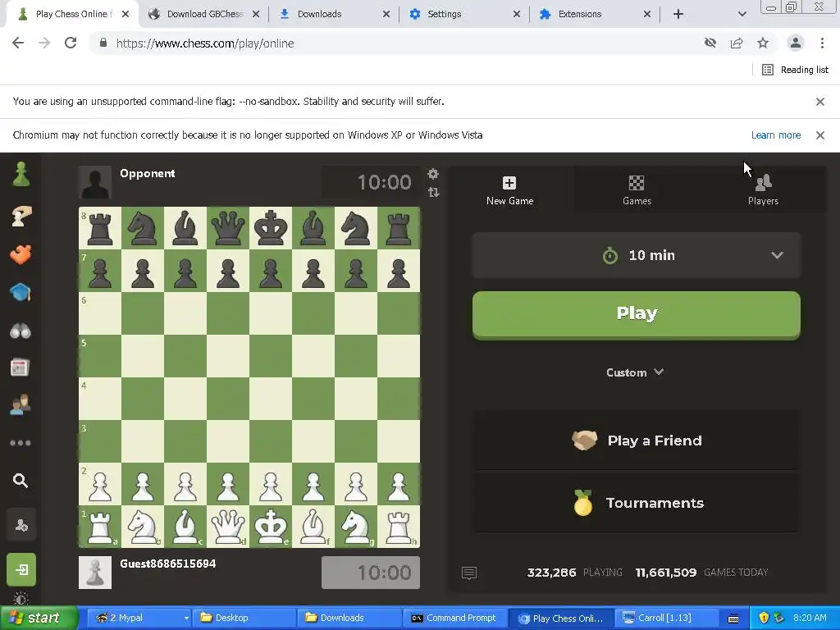Expand the 10 min time control dropdown
The height and width of the screenshot is (630, 840).
[x=637, y=256]
